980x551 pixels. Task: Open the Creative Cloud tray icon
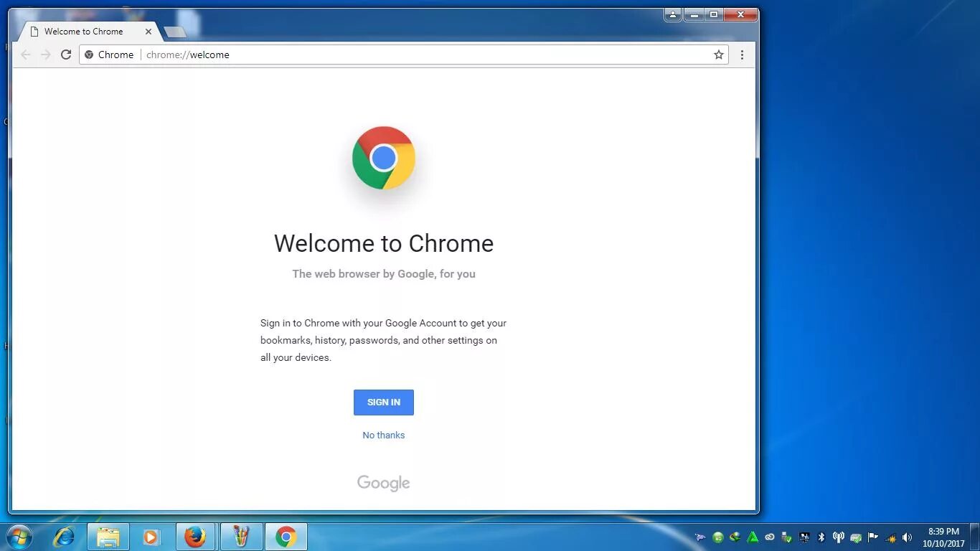tap(770, 537)
